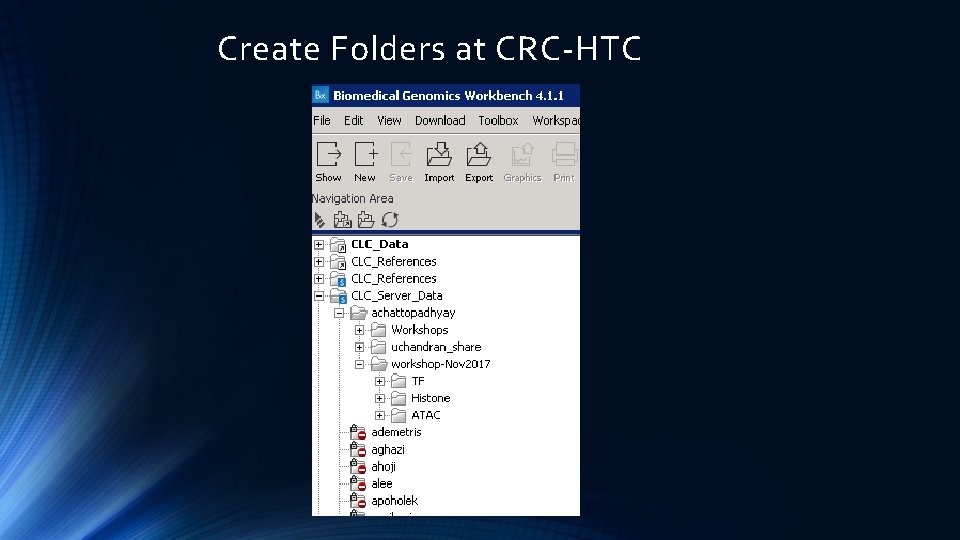Click the TF folder icon

tap(399, 381)
